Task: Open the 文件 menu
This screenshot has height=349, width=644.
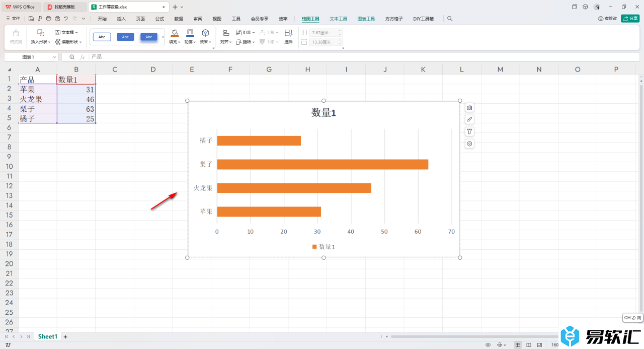Action: click(x=13, y=19)
